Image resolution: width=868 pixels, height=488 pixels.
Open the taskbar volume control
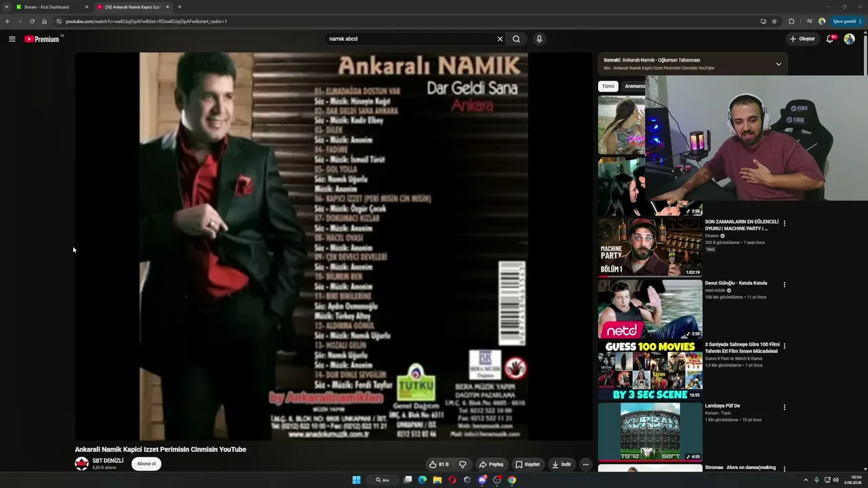835,480
